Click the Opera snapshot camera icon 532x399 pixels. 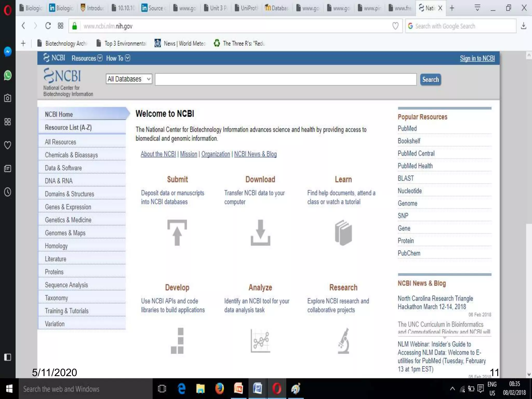point(8,98)
